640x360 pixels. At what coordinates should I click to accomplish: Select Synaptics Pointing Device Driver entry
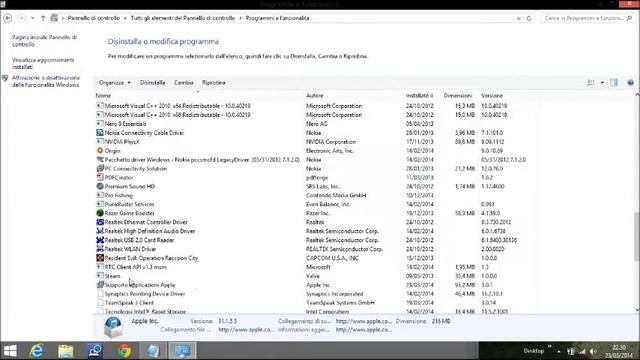(x=145, y=294)
